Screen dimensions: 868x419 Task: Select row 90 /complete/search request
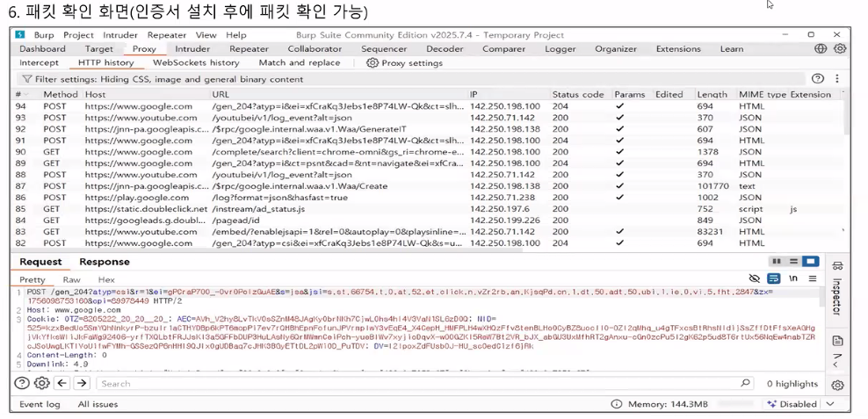[429, 152]
